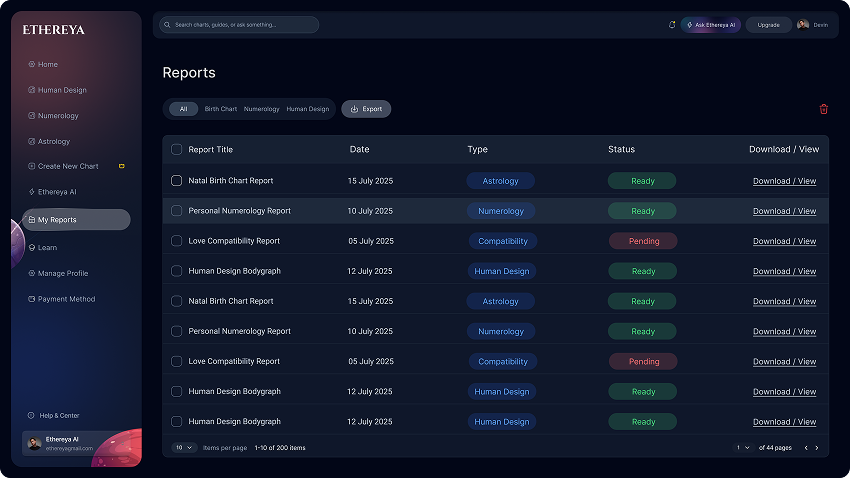Select the Numerology icon in the sidebar

point(31,115)
